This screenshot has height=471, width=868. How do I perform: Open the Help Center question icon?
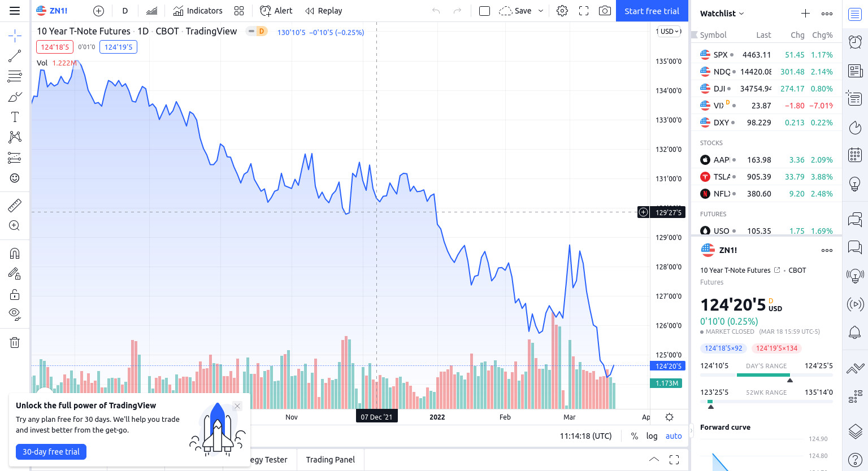855,460
